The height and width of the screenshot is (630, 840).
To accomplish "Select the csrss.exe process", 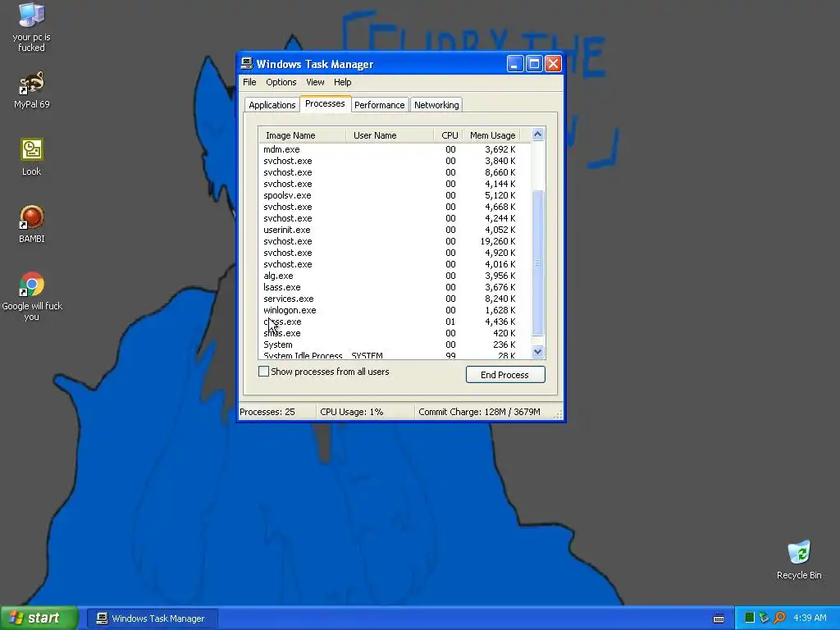I will tap(395, 322).
